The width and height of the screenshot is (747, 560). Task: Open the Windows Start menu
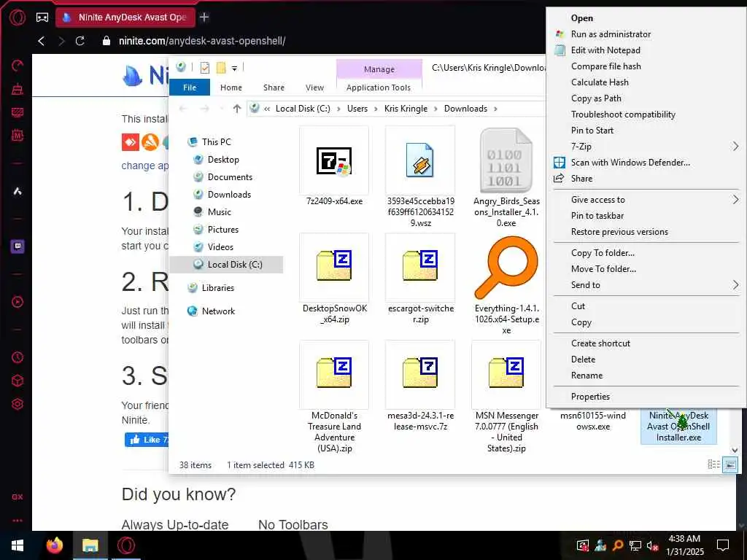(18, 545)
